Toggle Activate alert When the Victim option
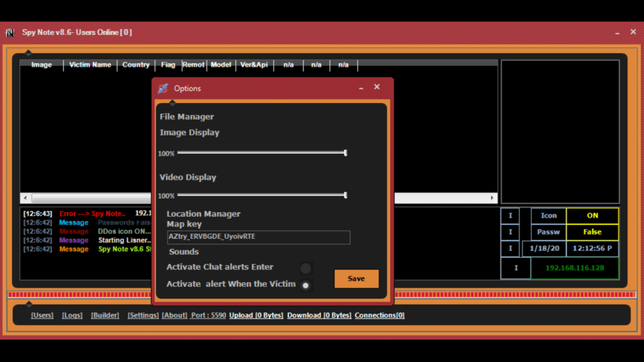Image resolution: width=644 pixels, height=362 pixels. [306, 285]
